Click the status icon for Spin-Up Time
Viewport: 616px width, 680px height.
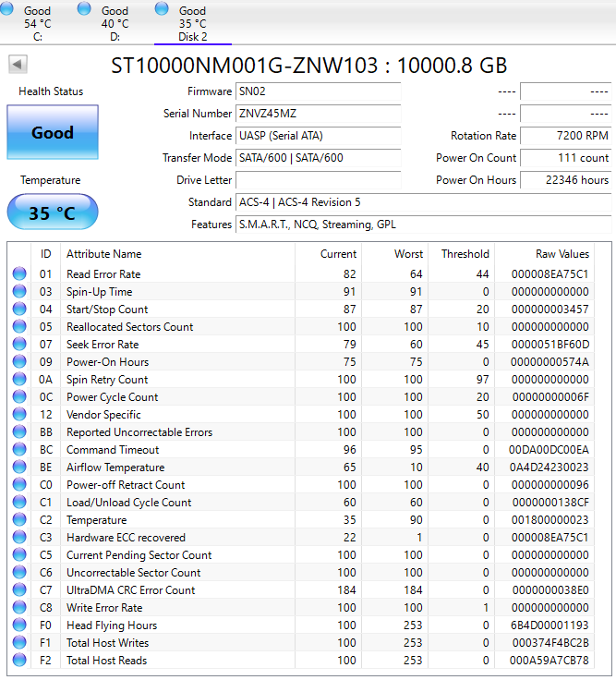(x=19, y=291)
